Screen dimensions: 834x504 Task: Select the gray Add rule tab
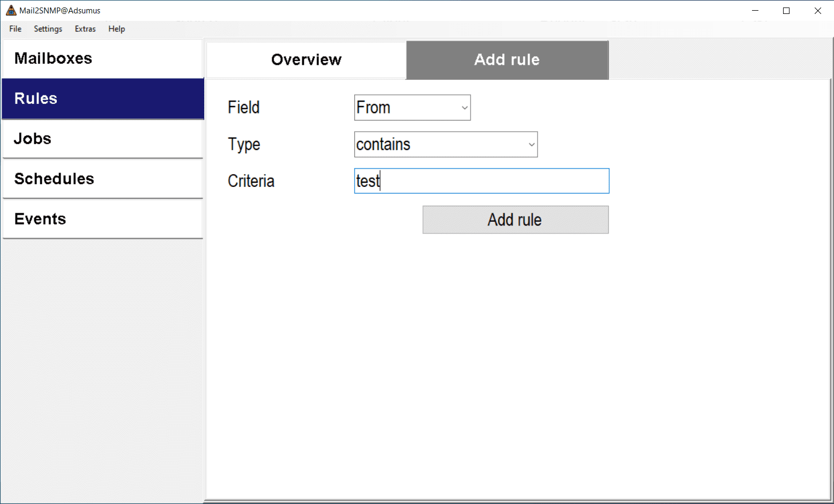click(507, 59)
